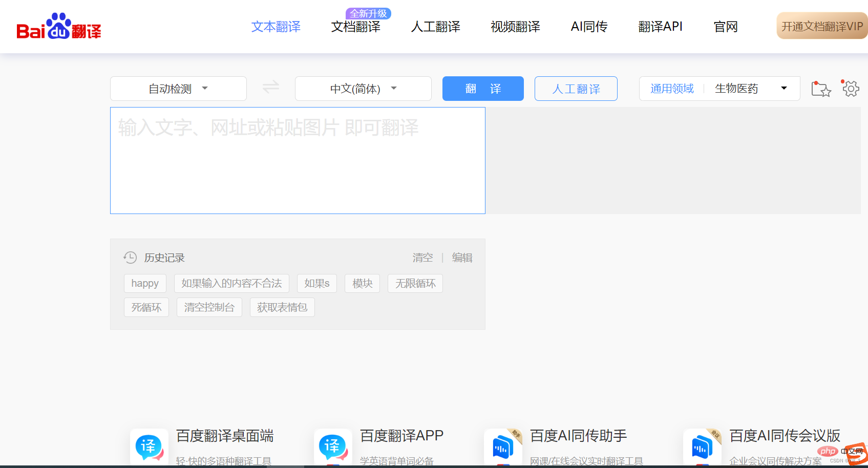
Task: Click 清空 to clear history
Action: tap(422, 258)
